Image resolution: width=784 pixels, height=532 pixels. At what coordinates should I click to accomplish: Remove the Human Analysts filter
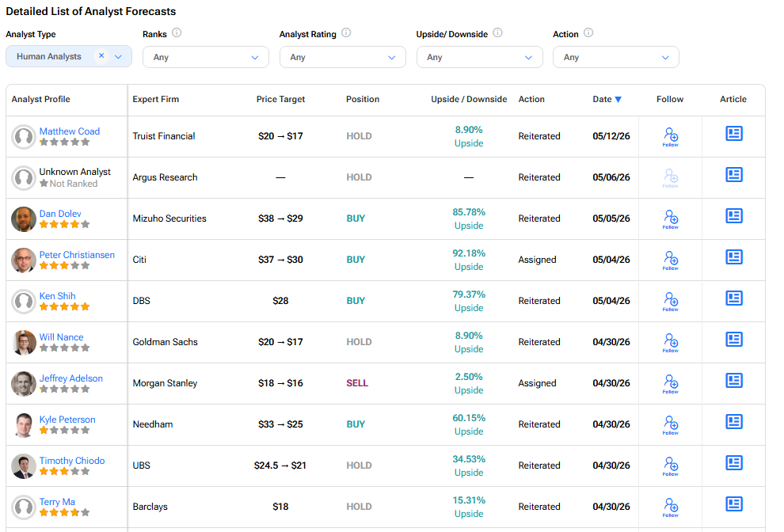tap(101, 56)
